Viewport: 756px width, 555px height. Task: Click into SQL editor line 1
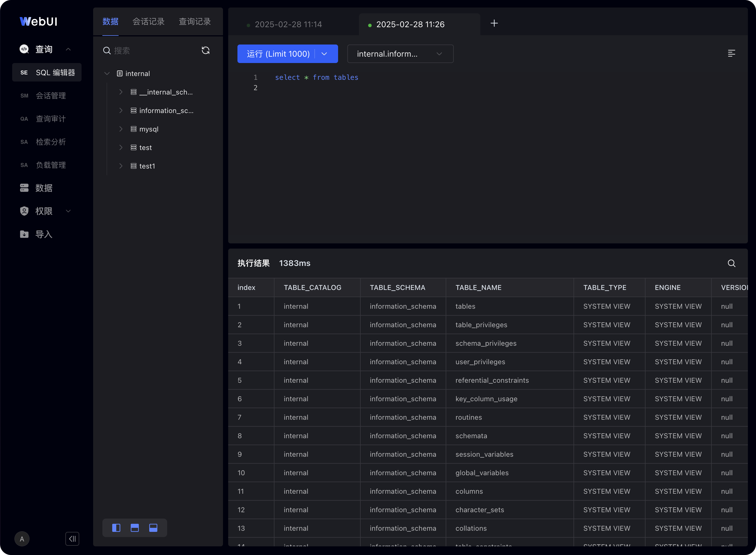(x=317, y=77)
